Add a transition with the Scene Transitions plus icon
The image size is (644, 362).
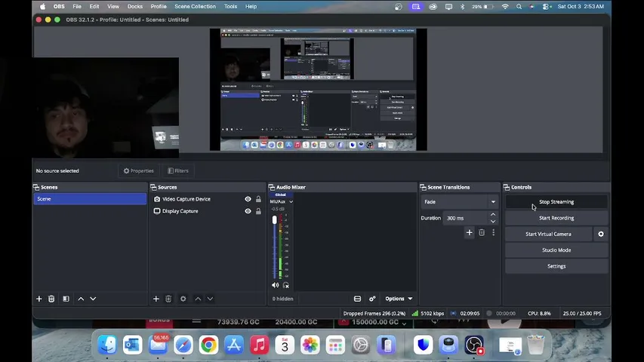(x=469, y=233)
